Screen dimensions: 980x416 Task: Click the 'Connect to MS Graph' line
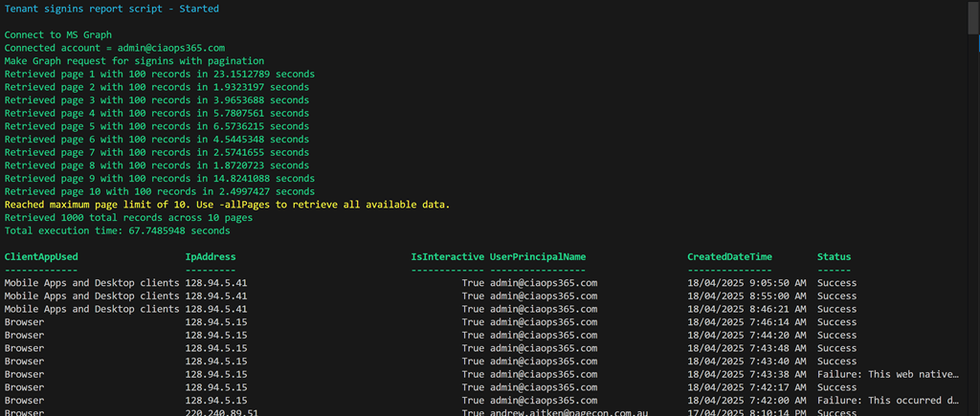coord(57,34)
